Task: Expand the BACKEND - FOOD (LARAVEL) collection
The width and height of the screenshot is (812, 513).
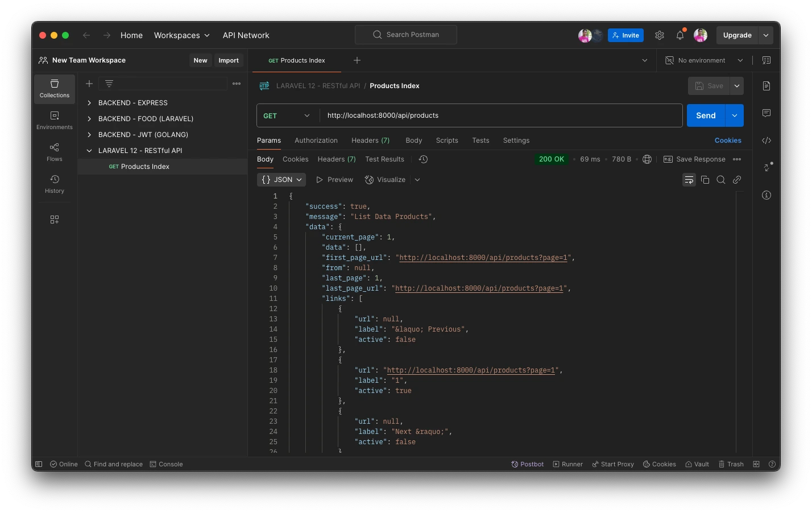Action: 89,119
